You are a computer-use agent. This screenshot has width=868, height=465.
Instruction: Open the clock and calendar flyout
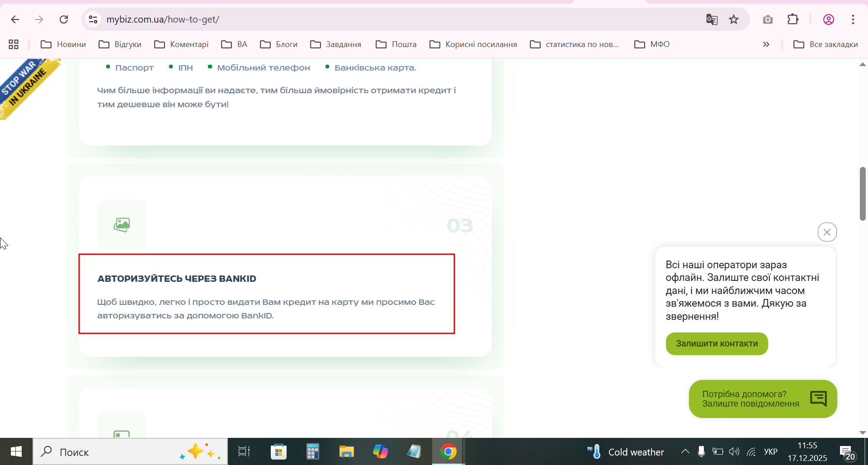coord(807,451)
